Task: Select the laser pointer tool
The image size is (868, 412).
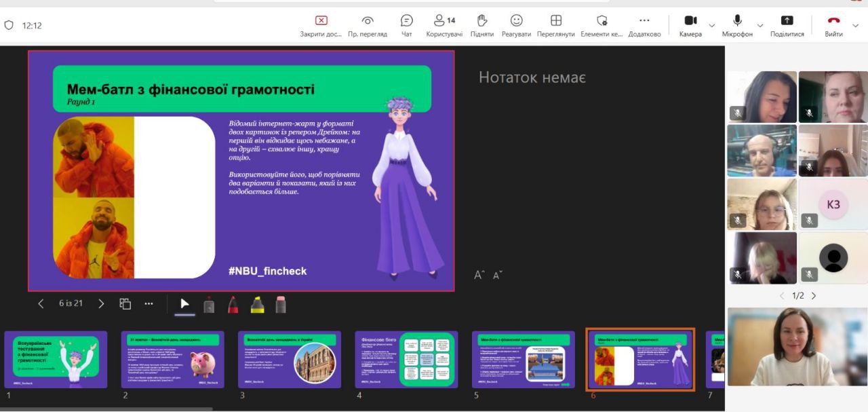Action: click(209, 305)
